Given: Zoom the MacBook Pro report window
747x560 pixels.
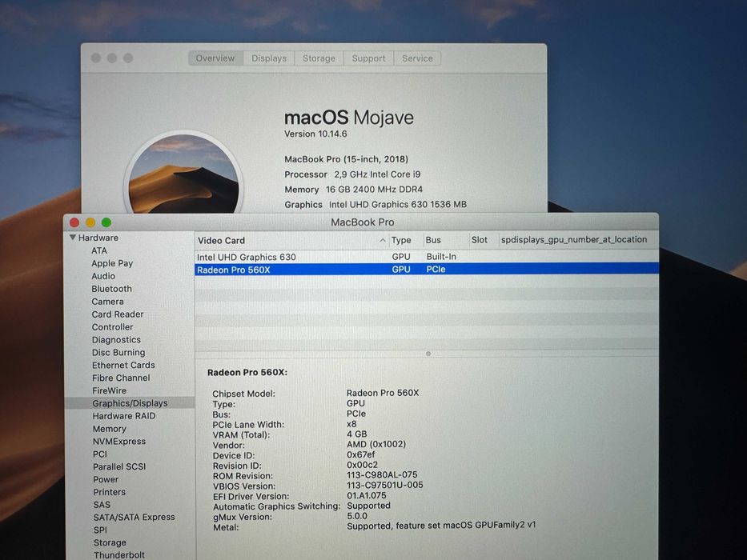Looking at the screenshot, I should (x=106, y=222).
